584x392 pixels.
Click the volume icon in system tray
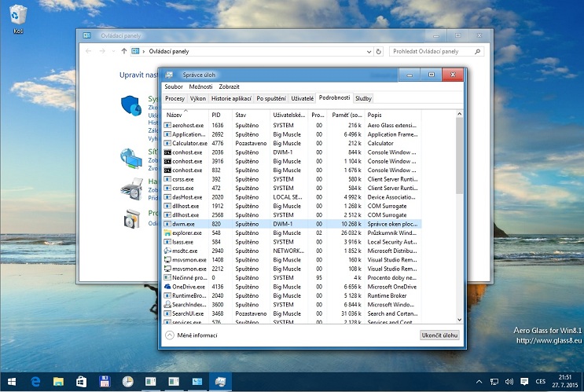coord(508,382)
